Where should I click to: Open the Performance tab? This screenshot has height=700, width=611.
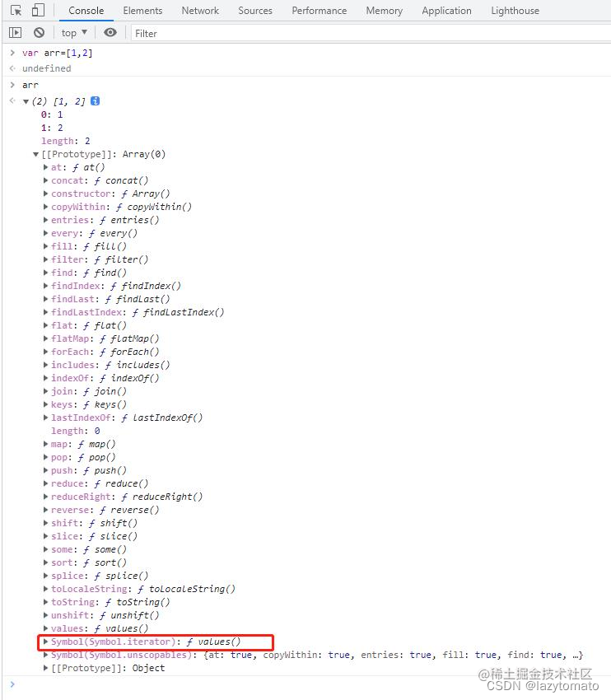(x=319, y=10)
